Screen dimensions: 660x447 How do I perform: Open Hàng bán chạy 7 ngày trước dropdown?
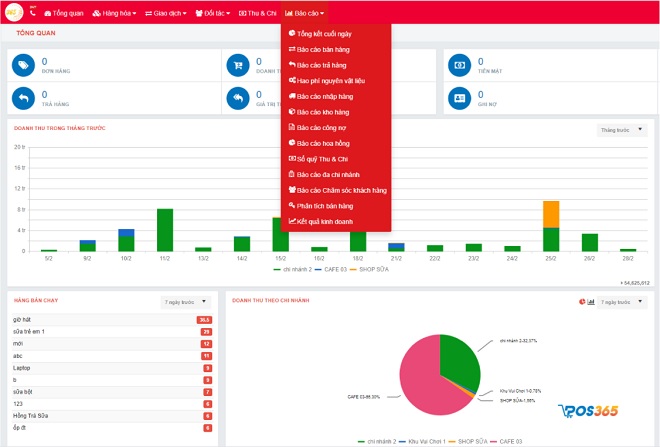186,302
